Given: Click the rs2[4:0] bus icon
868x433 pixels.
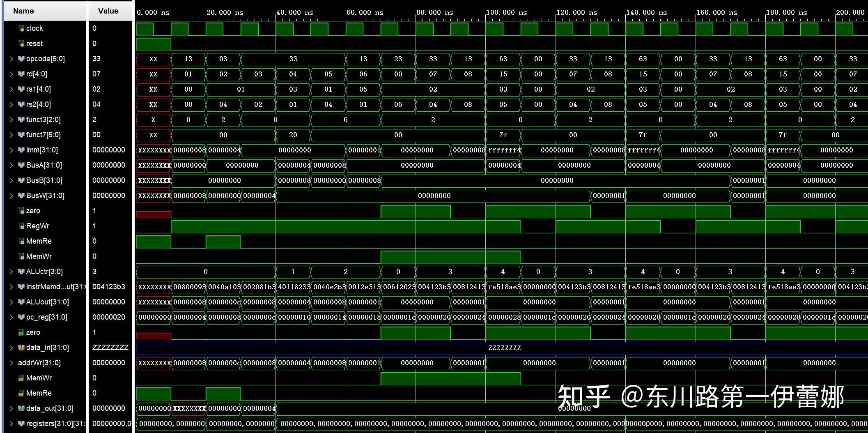Looking at the screenshot, I should [21, 104].
